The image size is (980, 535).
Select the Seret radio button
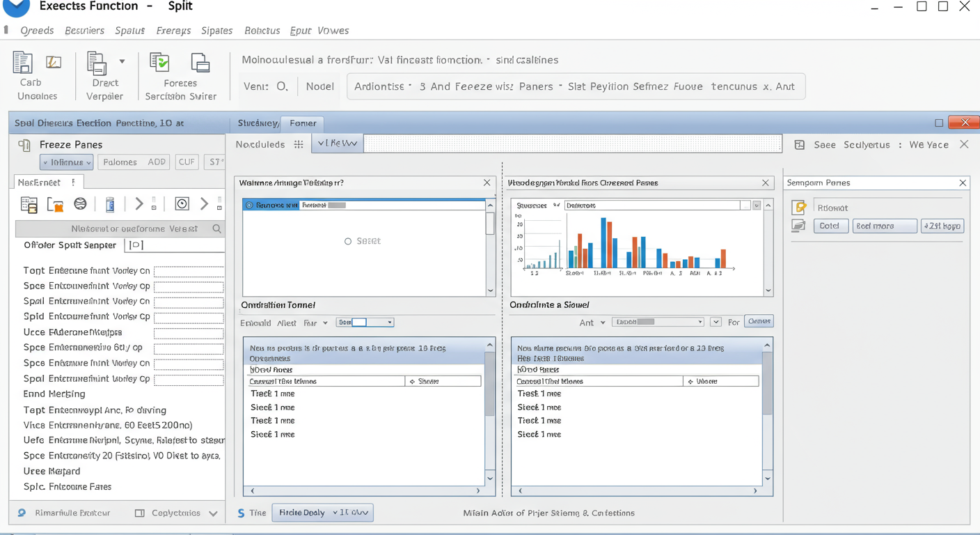348,241
